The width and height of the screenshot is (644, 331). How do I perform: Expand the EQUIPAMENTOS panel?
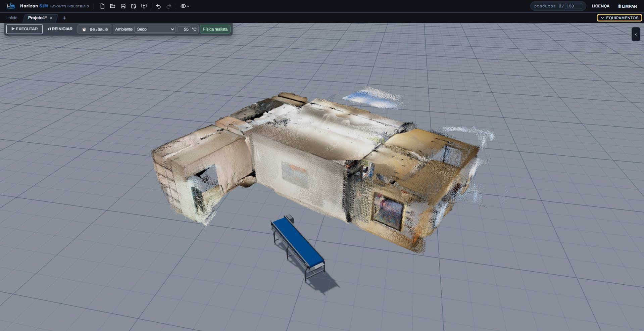pos(619,18)
